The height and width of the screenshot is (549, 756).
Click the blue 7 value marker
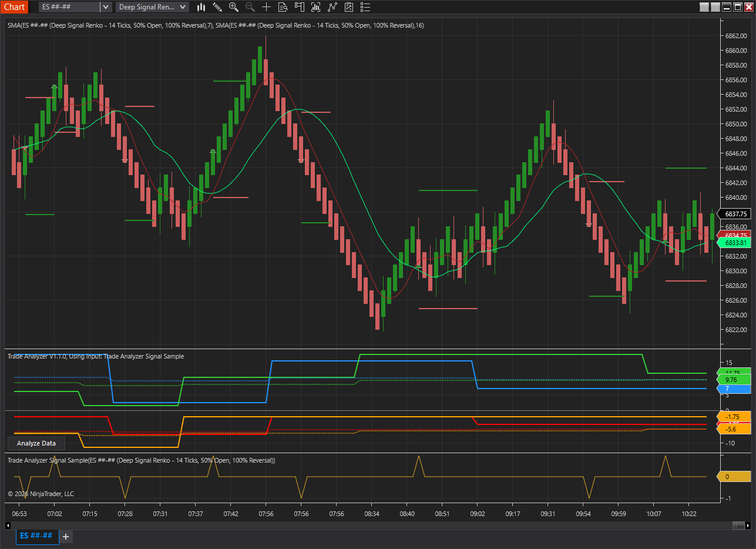click(x=734, y=389)
